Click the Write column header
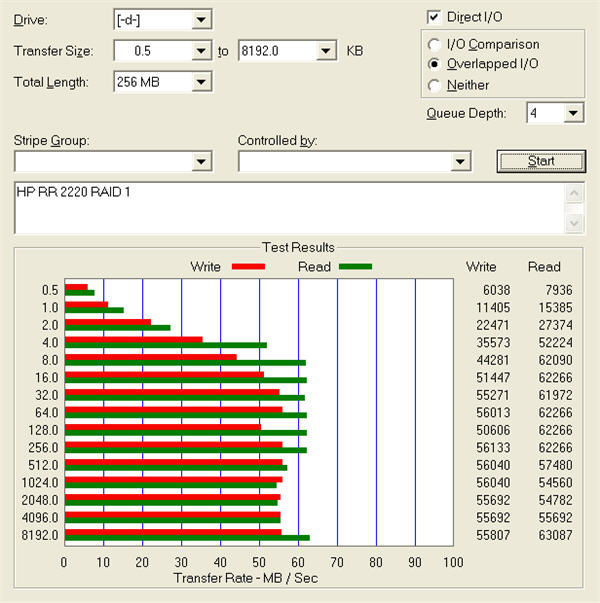This screenshot has height=603, width=600. [481, 267]
